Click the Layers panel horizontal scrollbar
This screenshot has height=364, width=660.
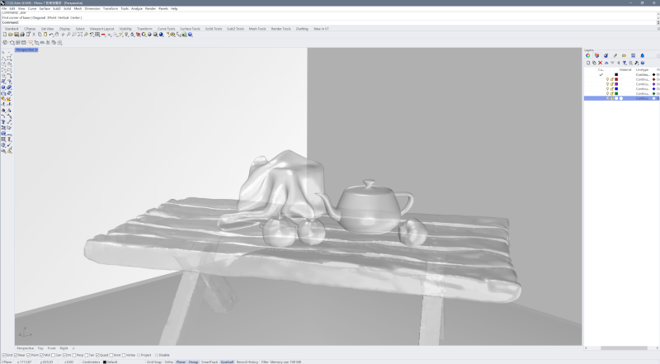click(x=624, y=348)
